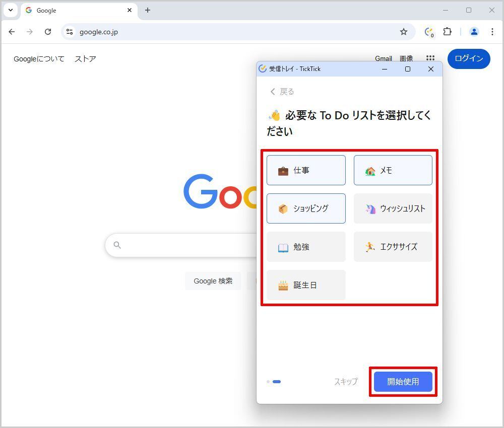Minimize the TickTick popup window
This screenshot has height=428, width=504.
click(385, 69)
